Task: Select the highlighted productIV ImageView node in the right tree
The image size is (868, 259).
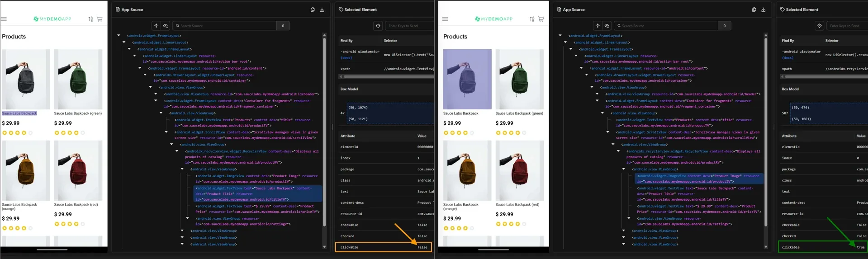Action: click(699, 179)
